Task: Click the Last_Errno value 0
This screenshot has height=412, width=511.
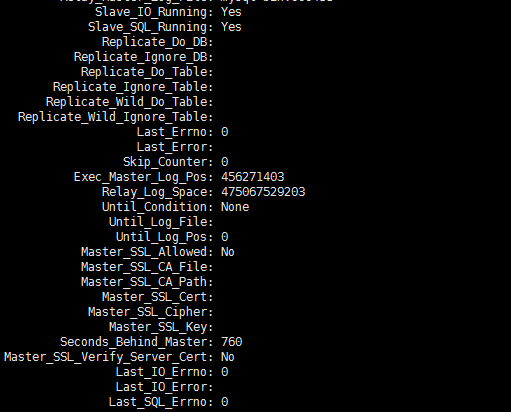Action: click(x=225, y=132)
